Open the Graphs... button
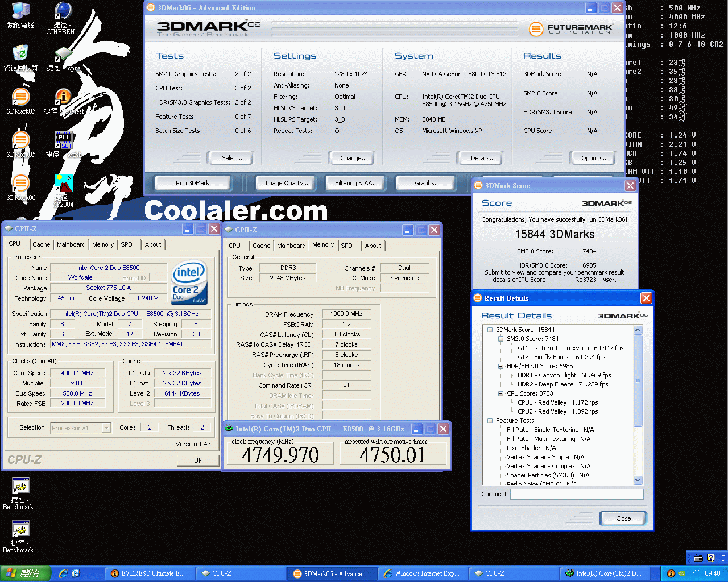 [x=427, y=183]
